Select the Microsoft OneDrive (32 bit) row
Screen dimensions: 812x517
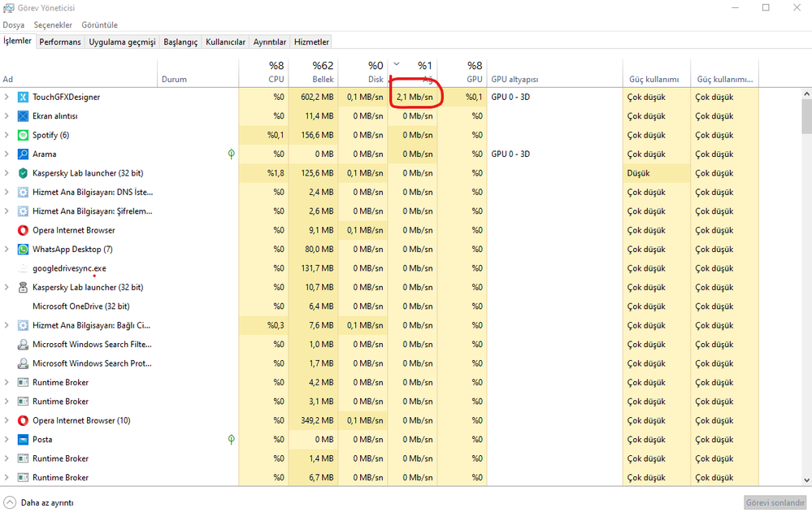379,306
